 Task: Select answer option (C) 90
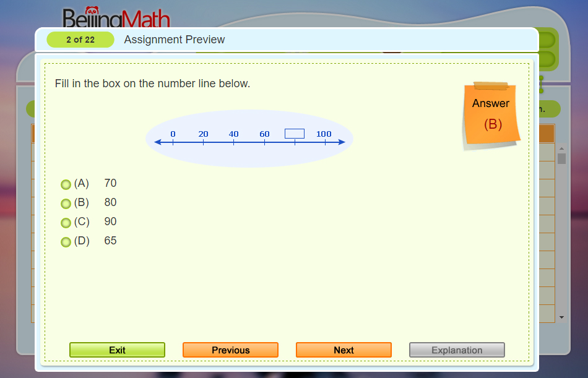coord(66,223)
